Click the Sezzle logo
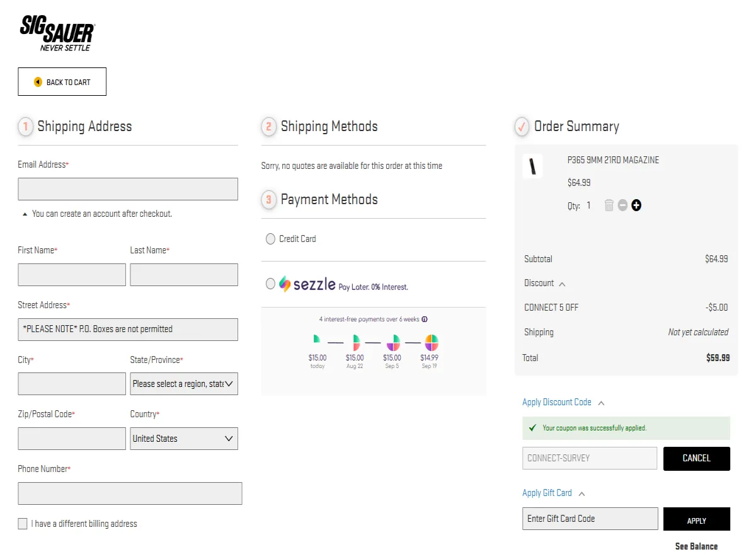Screen dimensions: 756x559 pyautogui.click(x=307, y=284)
